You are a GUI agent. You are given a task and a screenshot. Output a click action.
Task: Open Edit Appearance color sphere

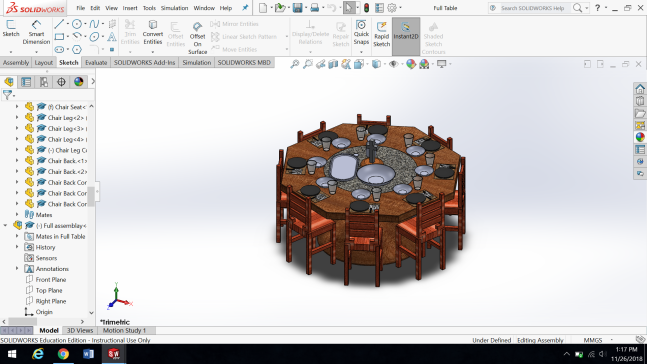[x=411, y=64]
